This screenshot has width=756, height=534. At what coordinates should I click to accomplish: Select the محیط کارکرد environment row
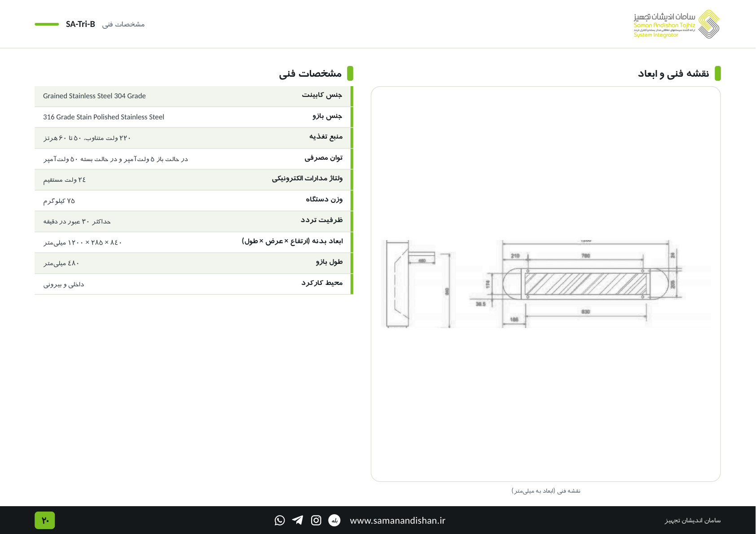click(194, 284)
